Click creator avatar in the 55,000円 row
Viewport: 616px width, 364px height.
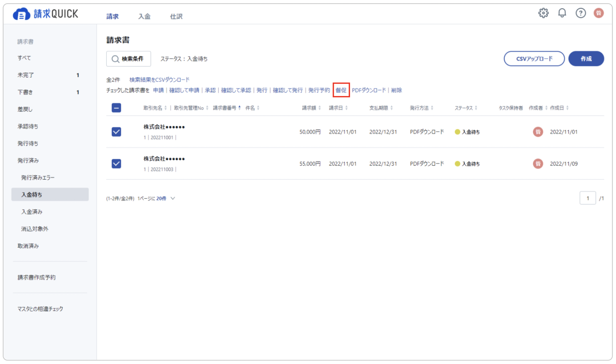(x=538, y=164)
